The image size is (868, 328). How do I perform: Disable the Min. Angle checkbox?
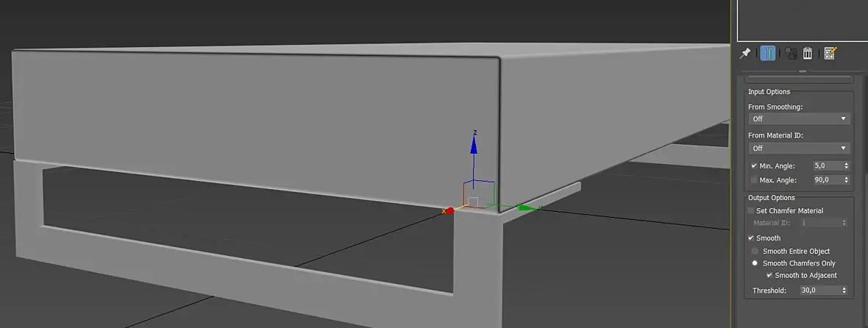[754, 166]
